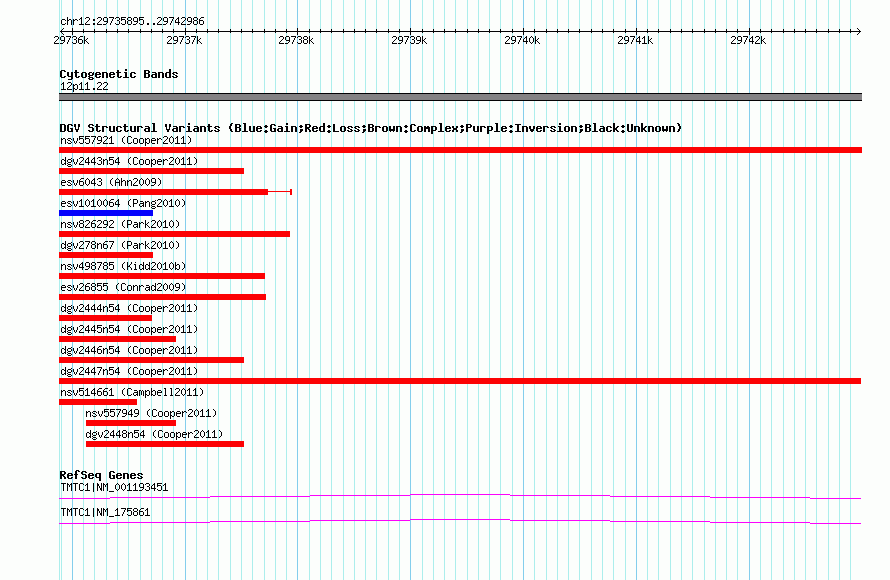The height and width of the screenshot is (580, 890).
Task: Click the red bar under dgv2445n54
Action: [x=117, y=339]
